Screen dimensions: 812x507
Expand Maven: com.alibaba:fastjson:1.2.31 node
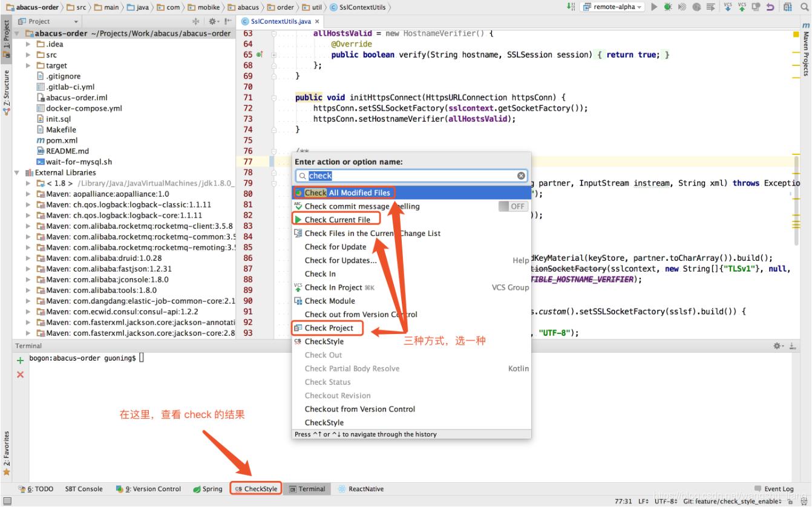[x=28, y=269]
